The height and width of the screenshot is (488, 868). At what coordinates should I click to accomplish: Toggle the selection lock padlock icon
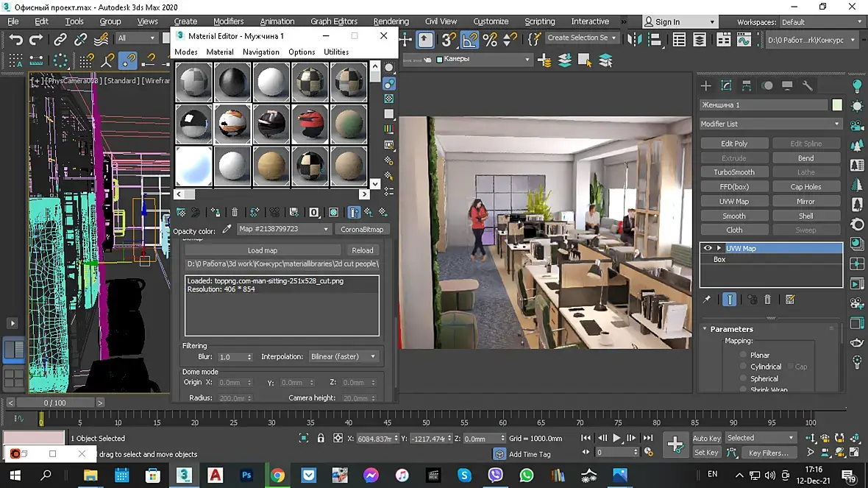tap(321, 438)
